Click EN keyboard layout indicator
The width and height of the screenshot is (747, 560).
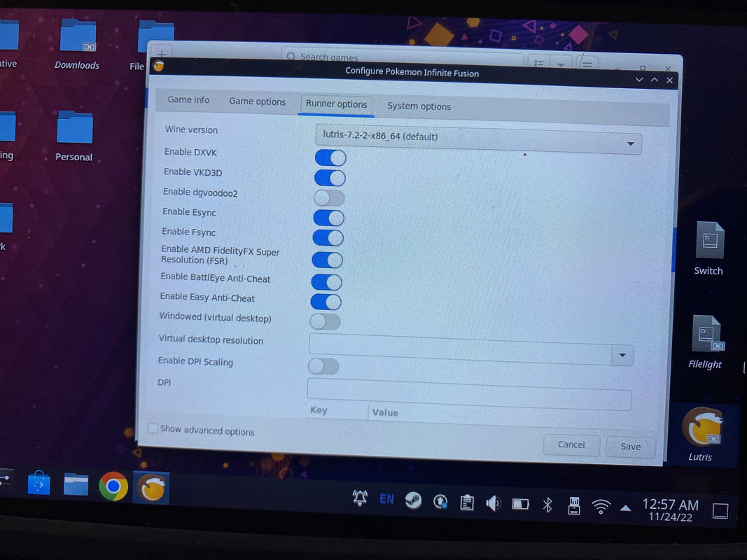[387, 498]
